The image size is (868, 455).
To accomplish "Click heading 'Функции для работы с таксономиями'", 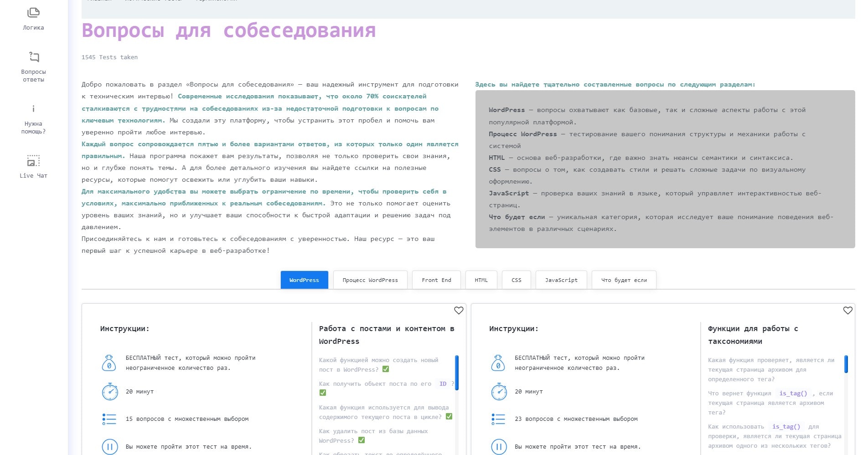I will pyautogui.click(x=753, y=335).
